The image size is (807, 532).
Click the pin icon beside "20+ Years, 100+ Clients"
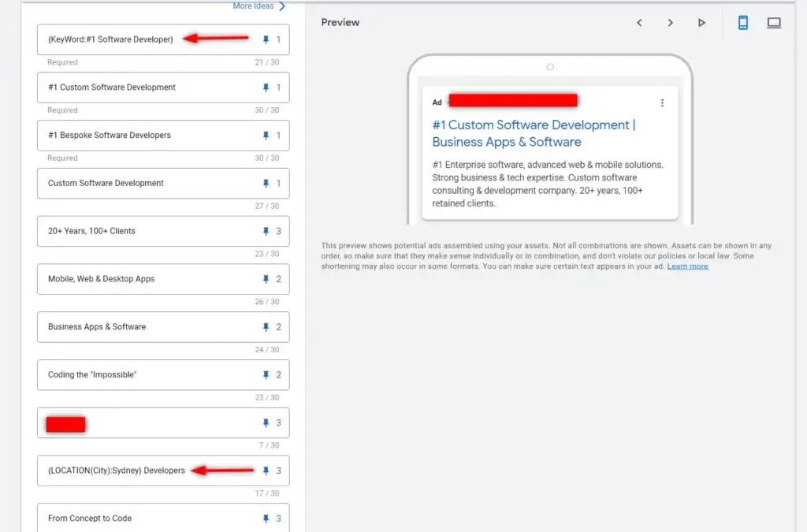point(266,231)
